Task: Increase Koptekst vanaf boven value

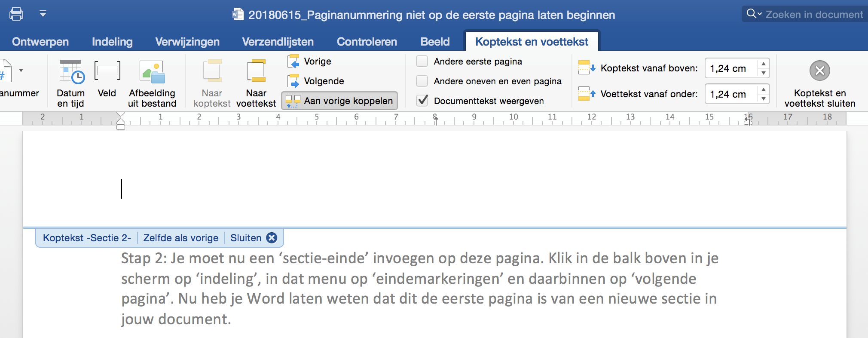Action: point(763,64)
